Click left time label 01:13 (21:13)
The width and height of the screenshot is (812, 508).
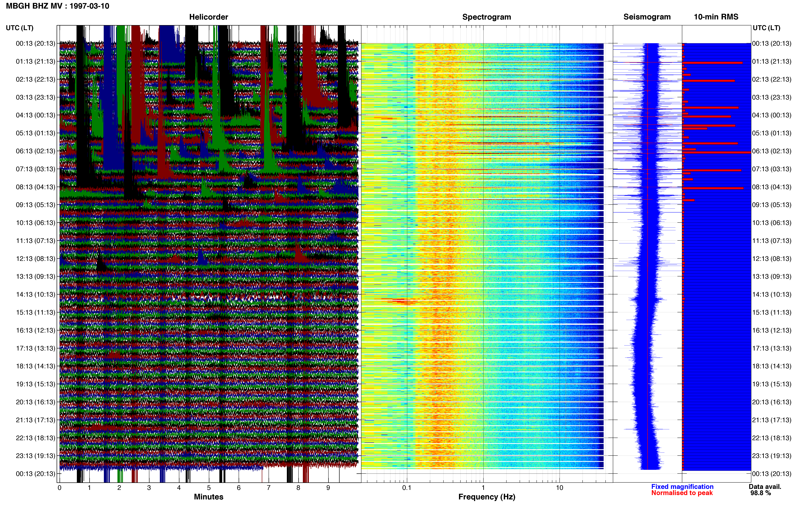[36, 61]
